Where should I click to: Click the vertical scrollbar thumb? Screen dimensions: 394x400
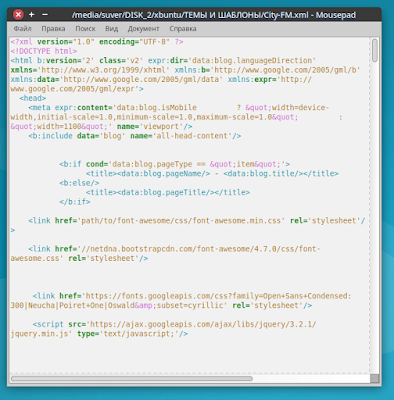(x=375, y=50)
